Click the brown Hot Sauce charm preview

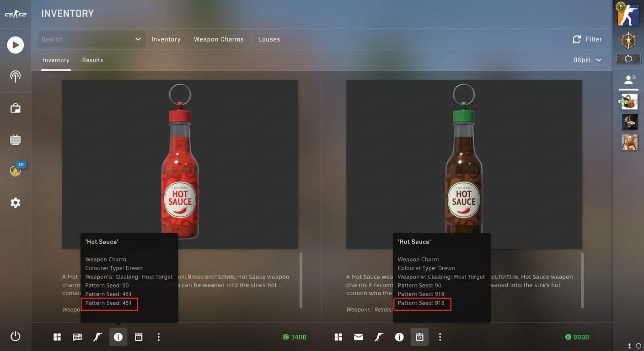click(464, 164)
